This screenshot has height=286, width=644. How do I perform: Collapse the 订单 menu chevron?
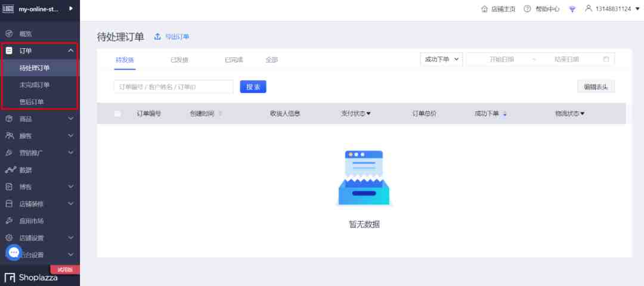pos(70,51)
